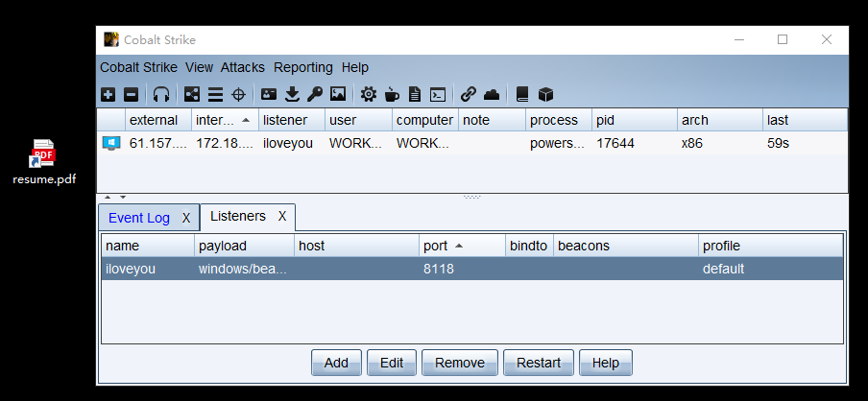
Task: Sort sessions by arch column header
Action: [719, 120]
